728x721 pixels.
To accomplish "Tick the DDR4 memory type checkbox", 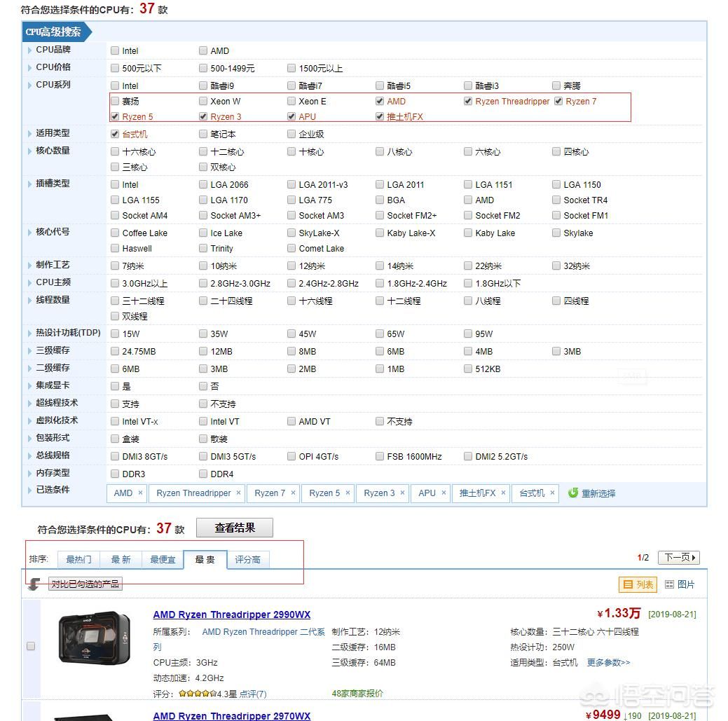I will (x=203, y=474).
